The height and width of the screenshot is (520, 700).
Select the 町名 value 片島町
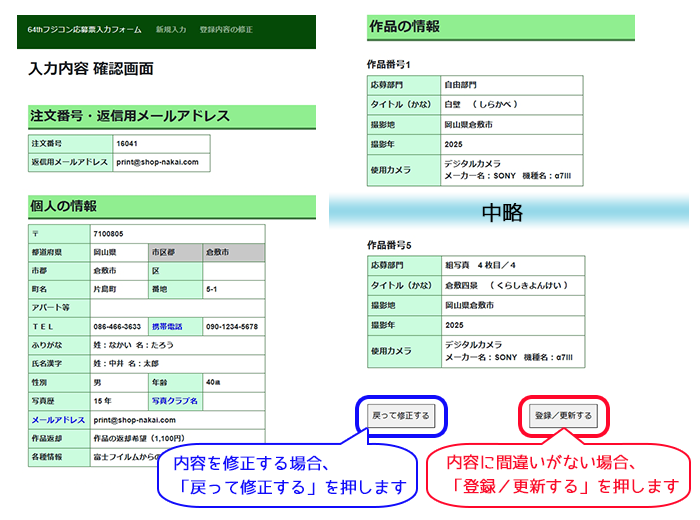104,289
